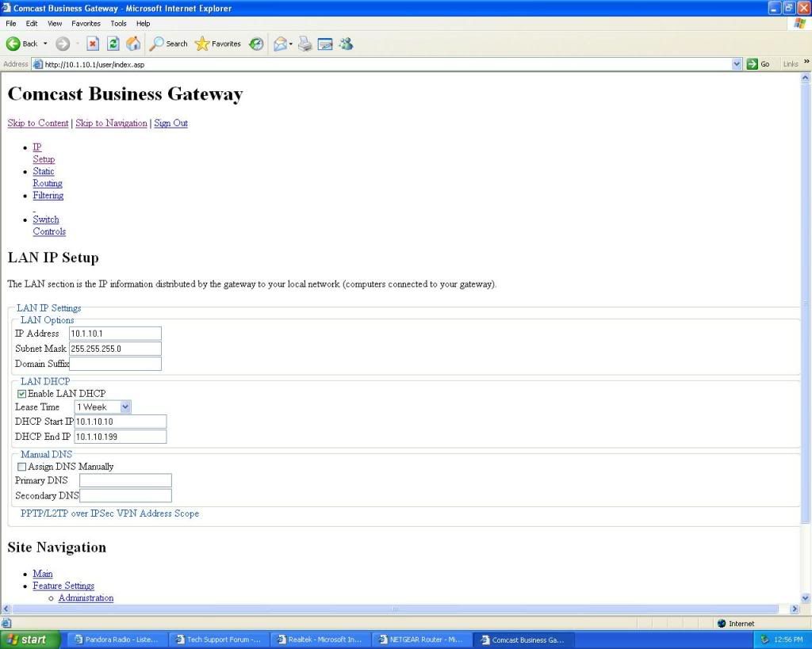
Task: Check the Assign DNS Manually box
Action: [21, 467]
